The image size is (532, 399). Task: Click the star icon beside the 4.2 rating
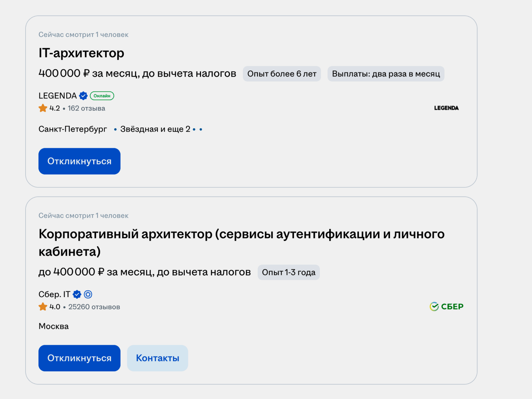coord(43,108)
